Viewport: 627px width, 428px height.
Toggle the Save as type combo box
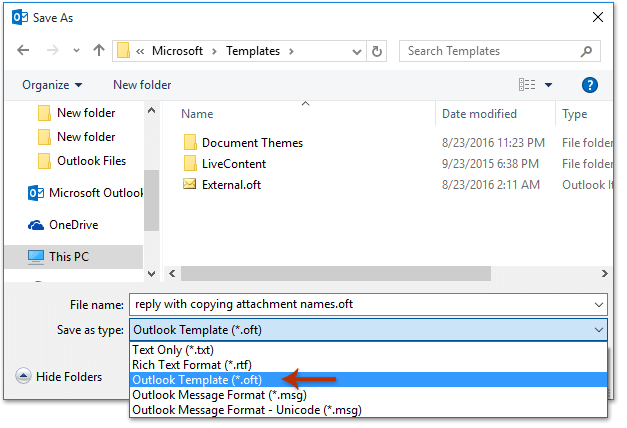(x=368, y=330)
